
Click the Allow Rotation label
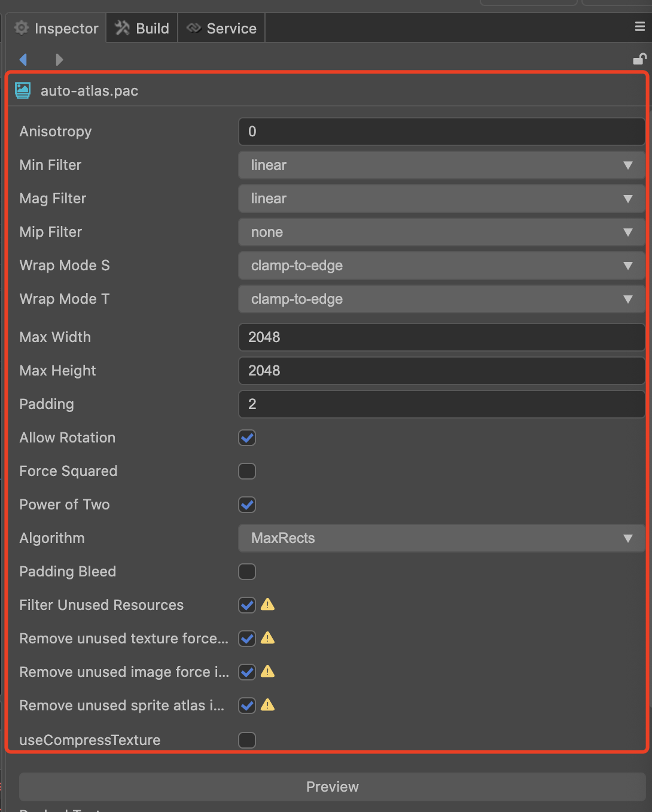(x=68, y=438)
